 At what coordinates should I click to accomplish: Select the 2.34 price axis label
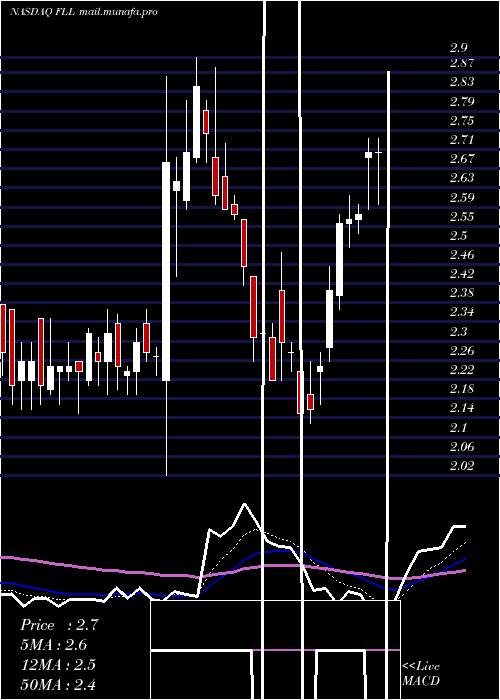462,312
